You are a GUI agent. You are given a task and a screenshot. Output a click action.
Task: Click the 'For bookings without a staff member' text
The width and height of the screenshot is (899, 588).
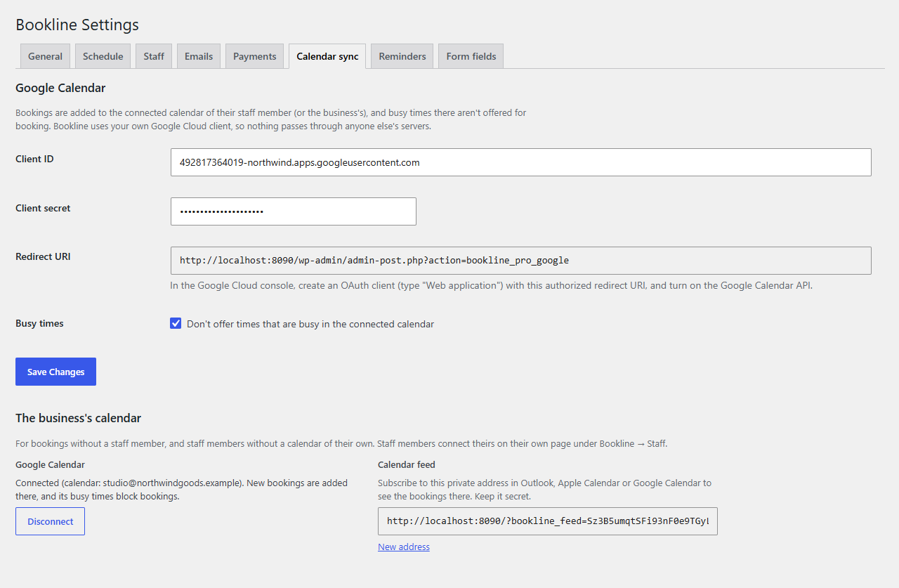click(341, 443)
